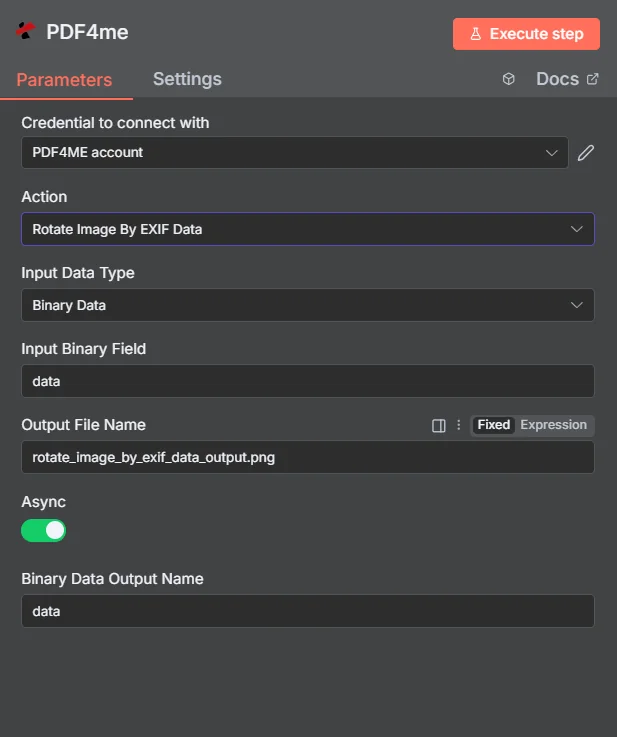Select the Fixed mode option
This screenshot has height=737, width=617.
(493, 425)
